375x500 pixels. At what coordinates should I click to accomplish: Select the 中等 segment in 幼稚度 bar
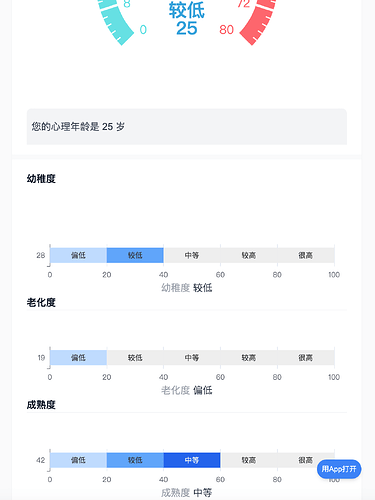tap(192, 255)
